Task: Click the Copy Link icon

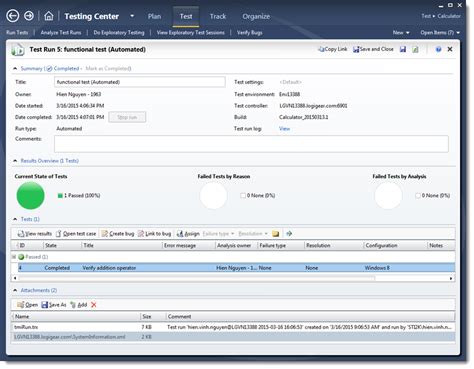Action: click(x=321, y=49)
